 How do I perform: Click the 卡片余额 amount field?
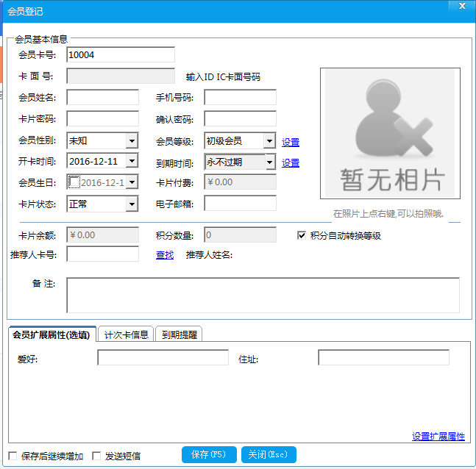click(102, 234)
